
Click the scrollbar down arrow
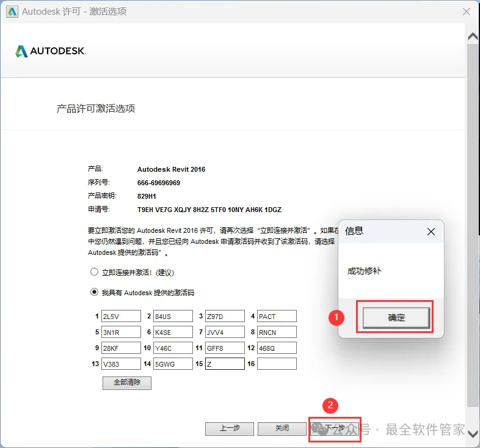click(x=473, y=434)
